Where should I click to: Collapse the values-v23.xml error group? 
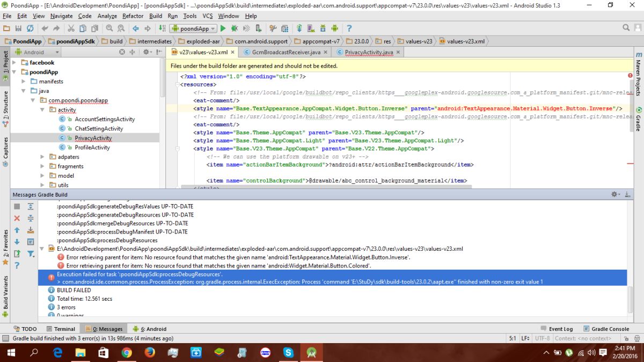point(42,249)
